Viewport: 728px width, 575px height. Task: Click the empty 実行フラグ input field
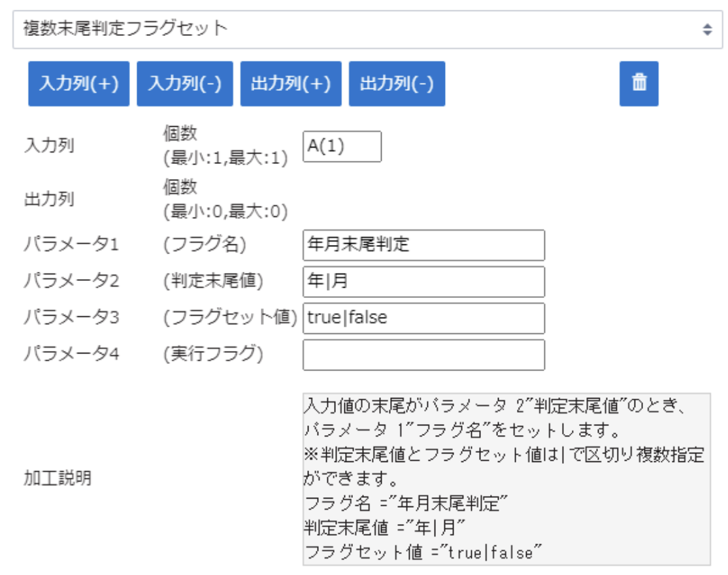423,355
